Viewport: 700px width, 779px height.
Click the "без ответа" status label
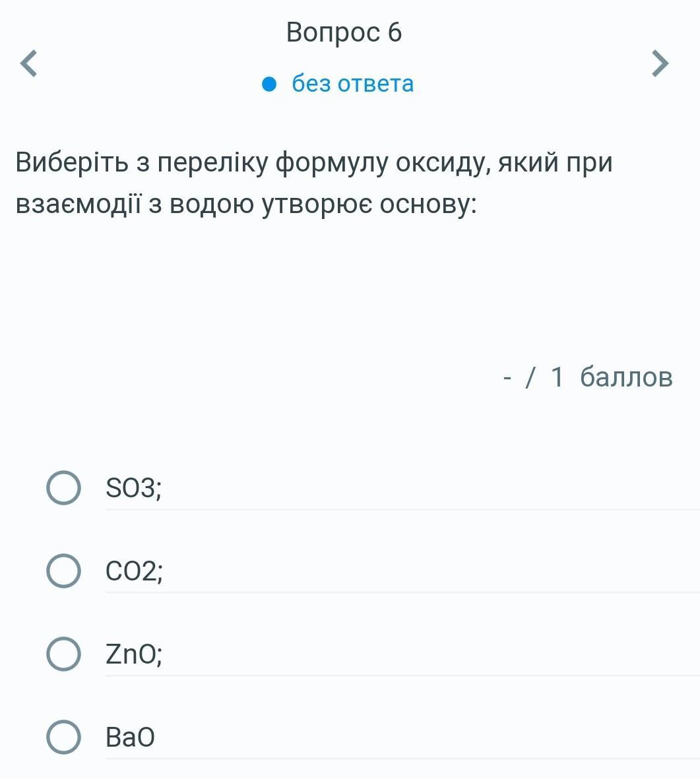point(352,84)
